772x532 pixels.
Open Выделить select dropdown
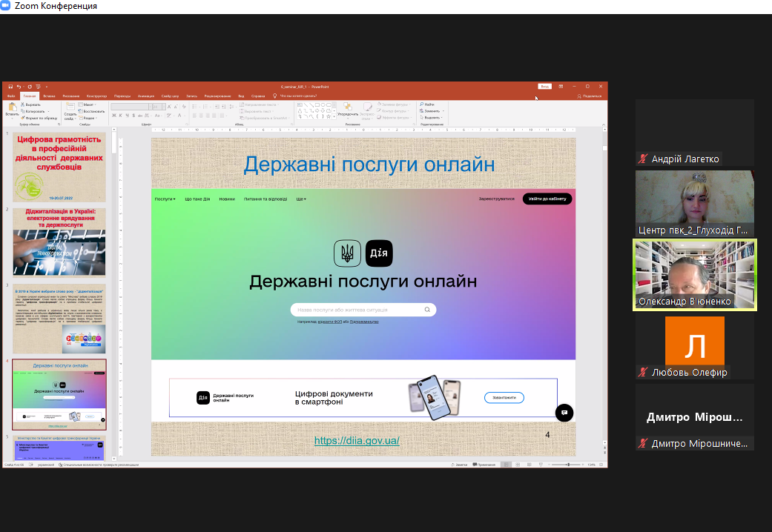tap(432, 118)
